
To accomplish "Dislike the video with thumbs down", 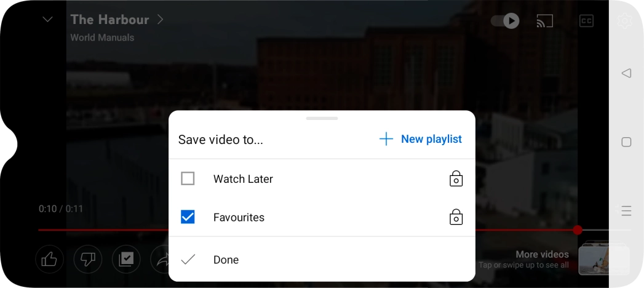I will (x=87, y=259).
